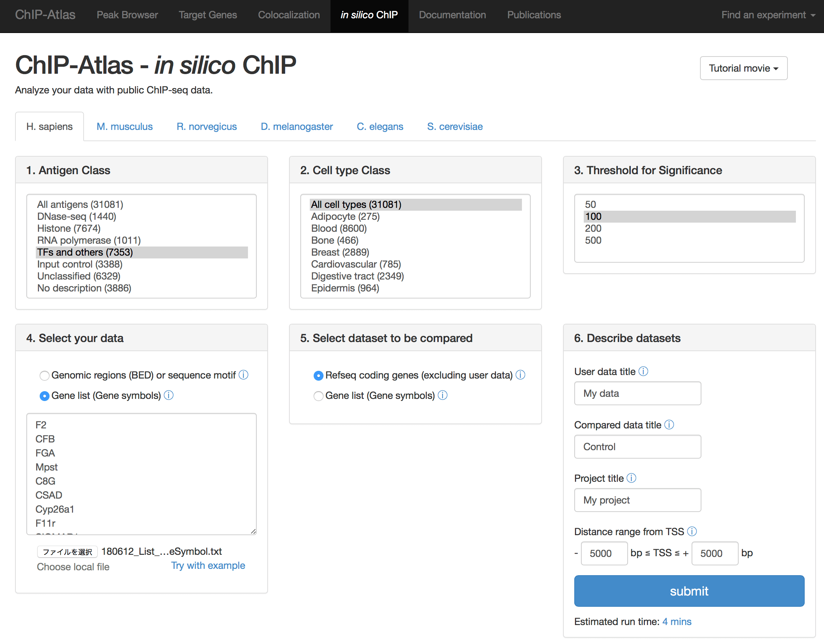Choose Histone (7674) in Antigen Class list
This screenshot has width=824, height=644.
click(69, 228)
